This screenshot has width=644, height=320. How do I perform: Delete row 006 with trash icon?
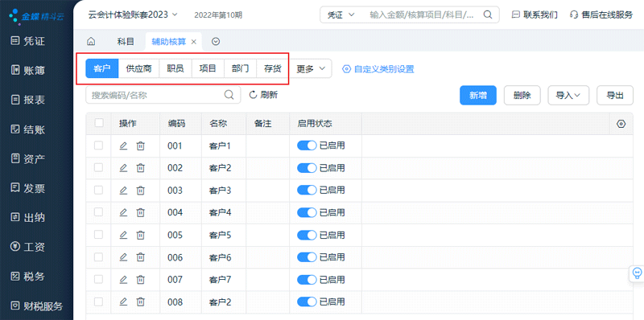[140, 257]
